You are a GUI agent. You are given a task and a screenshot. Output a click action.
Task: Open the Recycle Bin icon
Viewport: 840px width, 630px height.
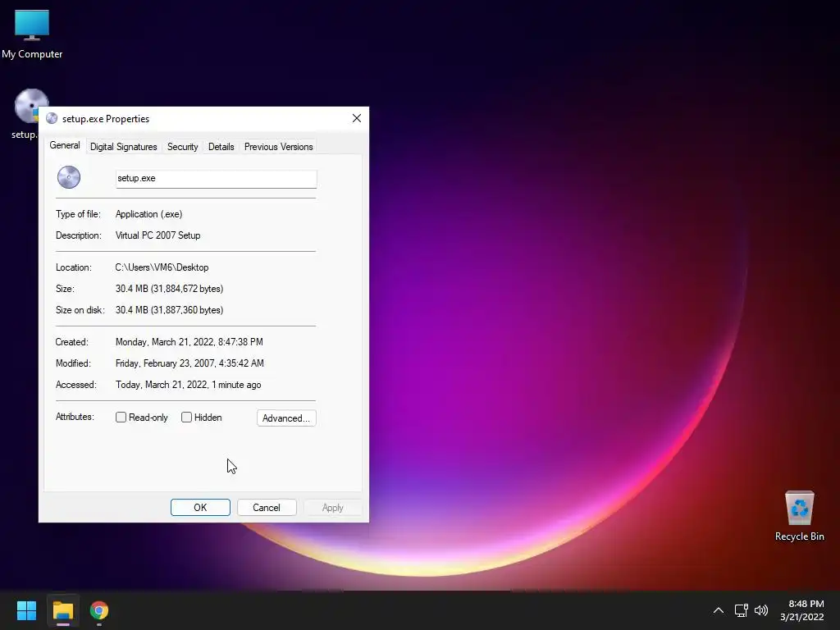point(799,516)
